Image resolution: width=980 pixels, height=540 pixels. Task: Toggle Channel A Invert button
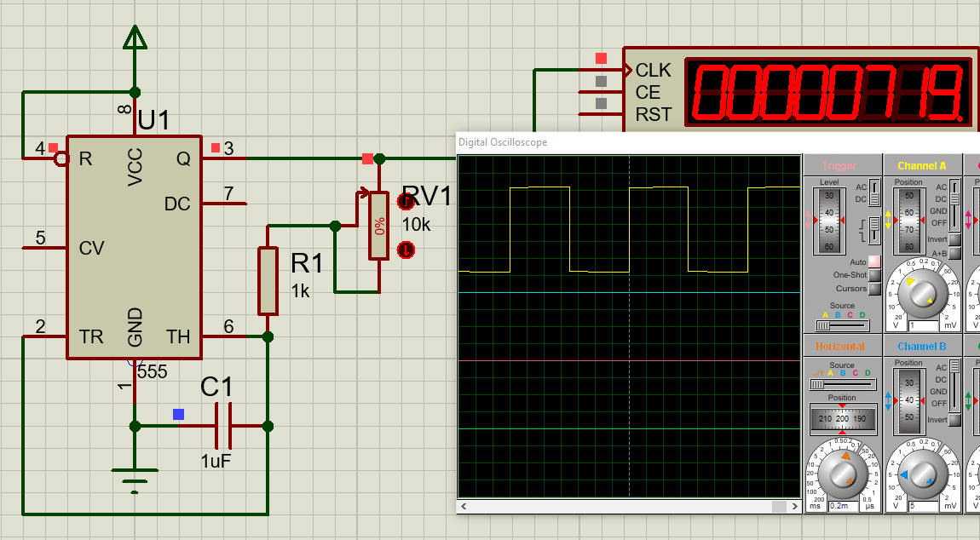click(x=954, y=240)
